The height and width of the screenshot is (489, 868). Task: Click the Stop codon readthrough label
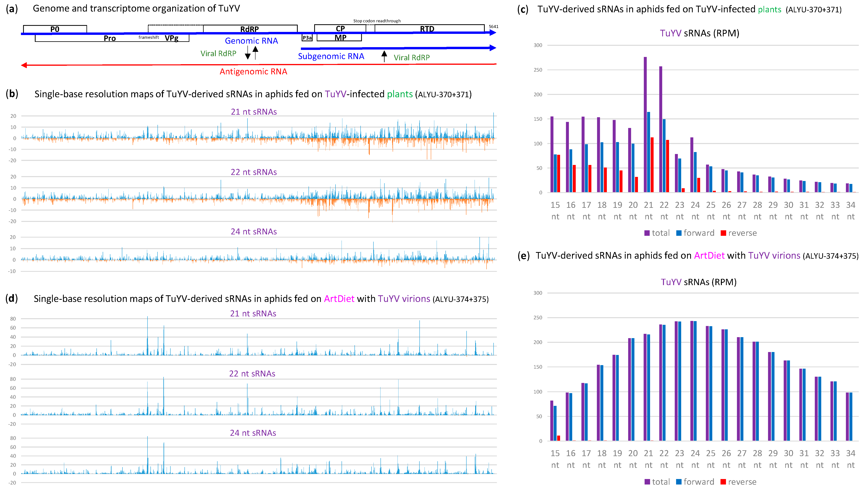tap(377, 21)
